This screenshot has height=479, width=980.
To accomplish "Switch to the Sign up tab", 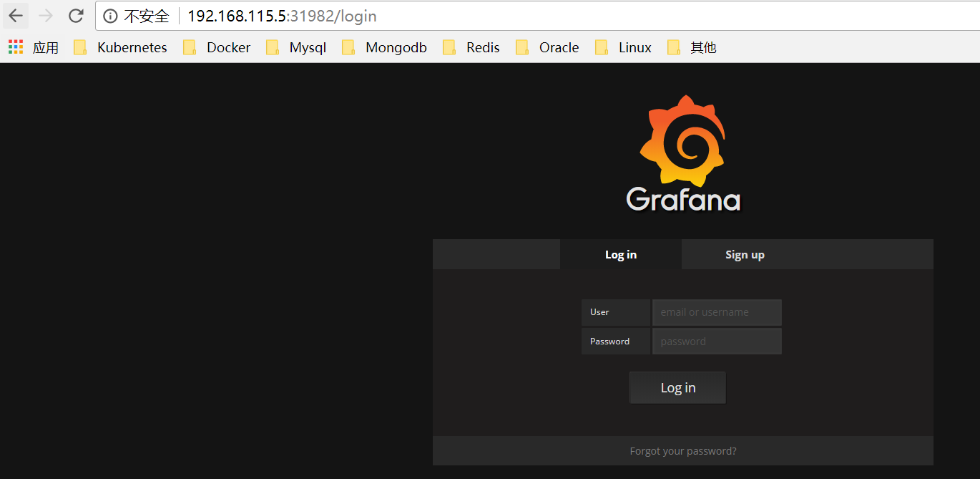I will [x=745, y=254].
